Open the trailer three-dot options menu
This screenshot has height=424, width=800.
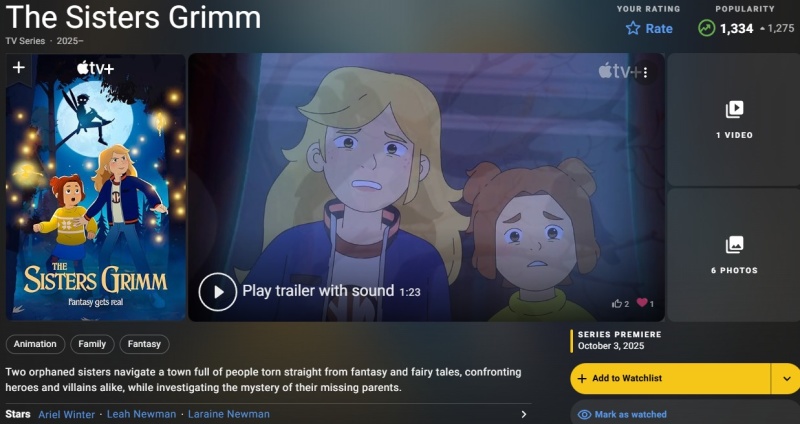click(x=645, y=72)
